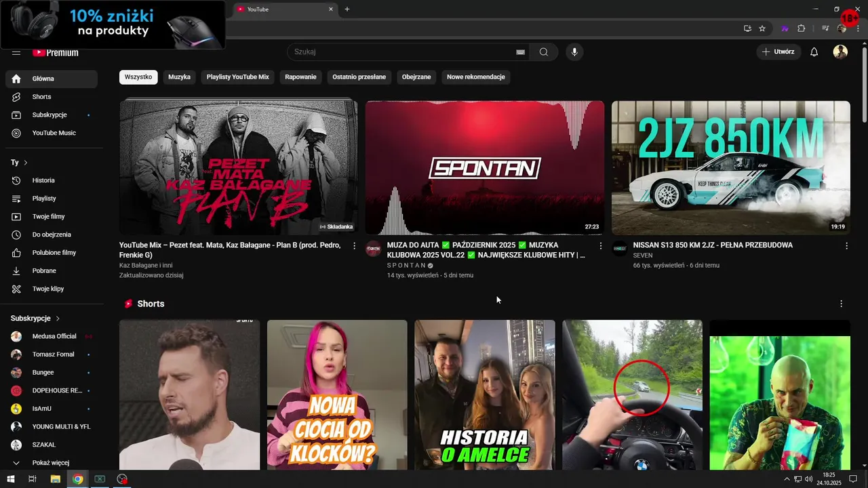868x488 pixels.
Task: Open Tomasz Fornal channel subscription
Action: pyautogui.click(x=52, y=354)
